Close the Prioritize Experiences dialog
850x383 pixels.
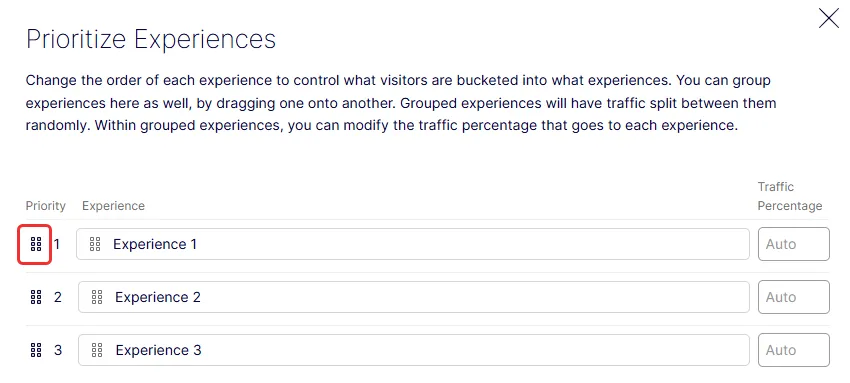tap(828, 18)
